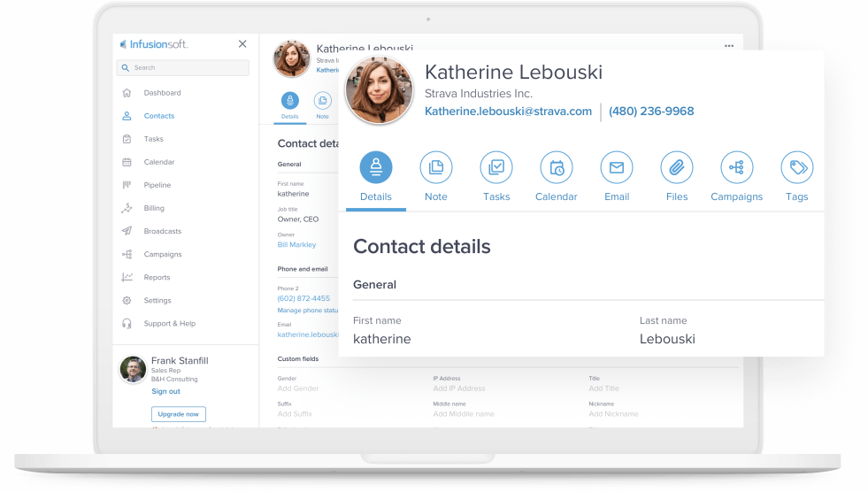Click the small Details tab icon in background page
Image resolution: width=868 pixels, height=492 pixels.
289,101
